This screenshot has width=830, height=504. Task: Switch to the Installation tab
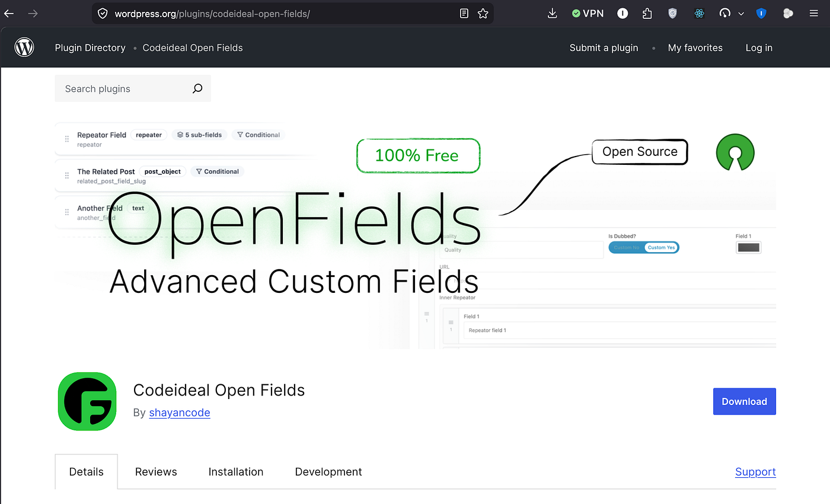[236, 472]
